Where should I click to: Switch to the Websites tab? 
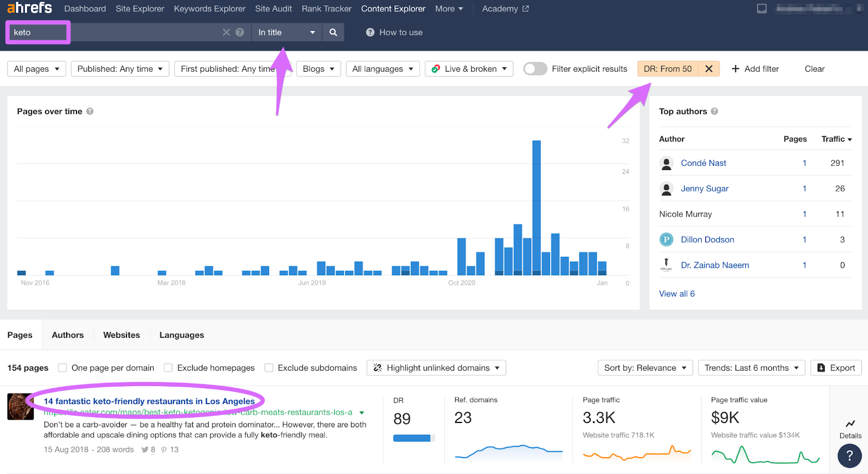122,335
